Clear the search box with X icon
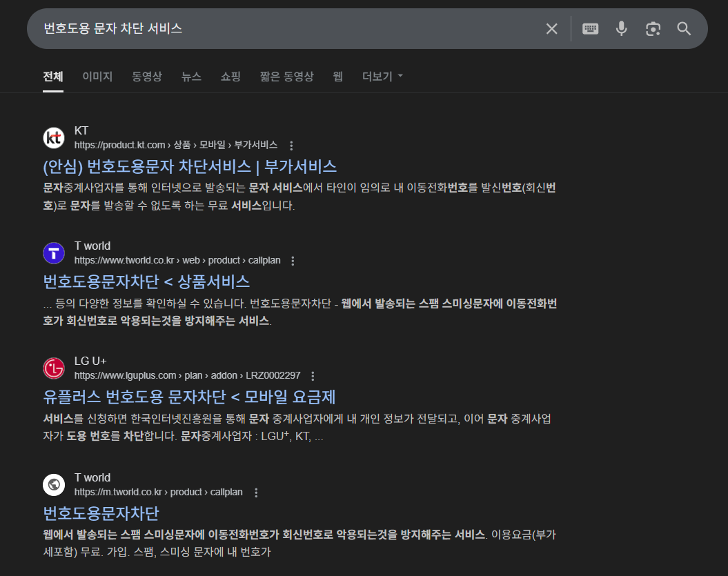728x576 pixels. [551, 29]
